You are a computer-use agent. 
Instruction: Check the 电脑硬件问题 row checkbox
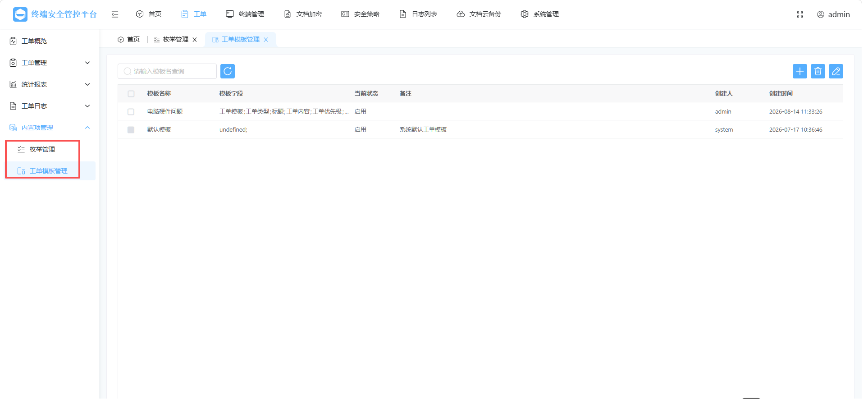131,112
